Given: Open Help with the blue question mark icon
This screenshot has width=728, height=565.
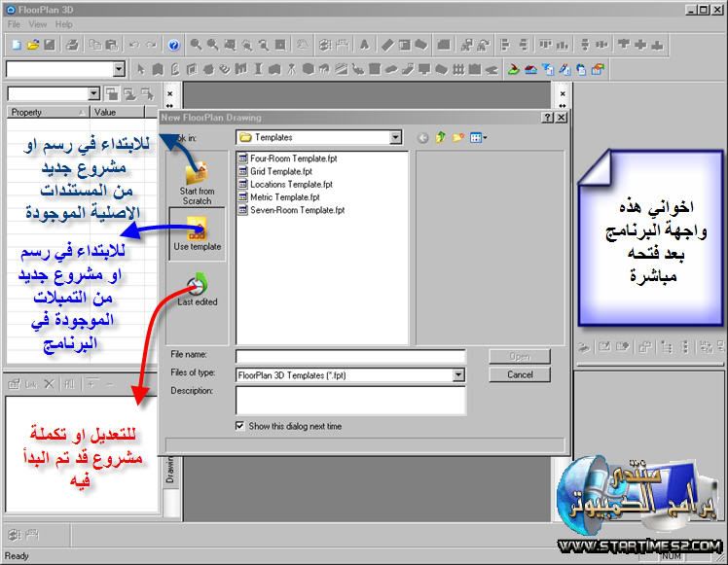Looking at the screenshot, I should point(173,45).
